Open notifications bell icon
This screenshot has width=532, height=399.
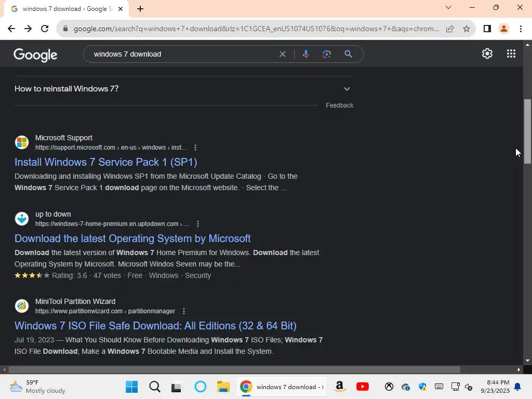[518, 387]
